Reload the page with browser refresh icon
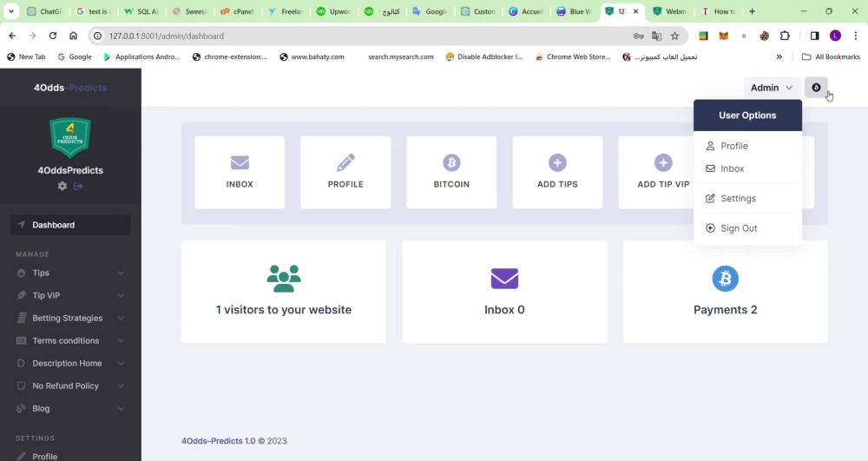 53,36
